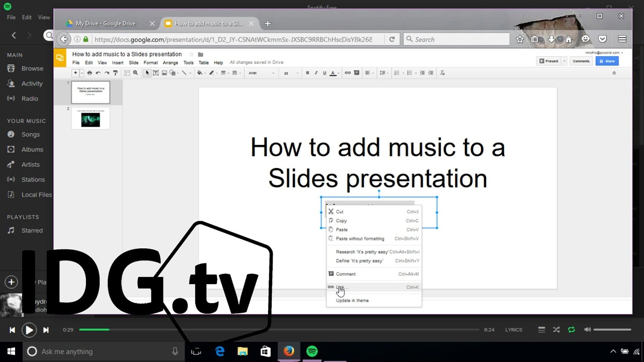Click the Firefox bookmark star icon

520,39
